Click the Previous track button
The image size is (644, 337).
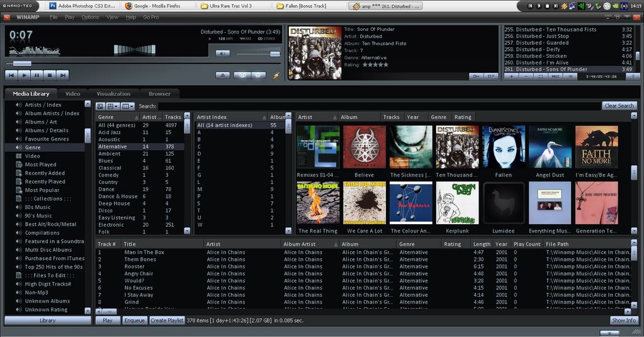coord(11,75)
